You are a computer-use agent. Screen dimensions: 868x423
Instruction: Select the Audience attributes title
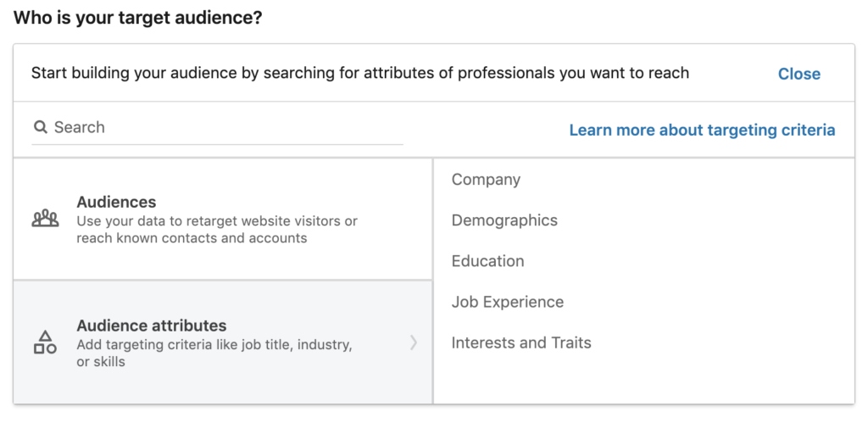pos(151,326)
